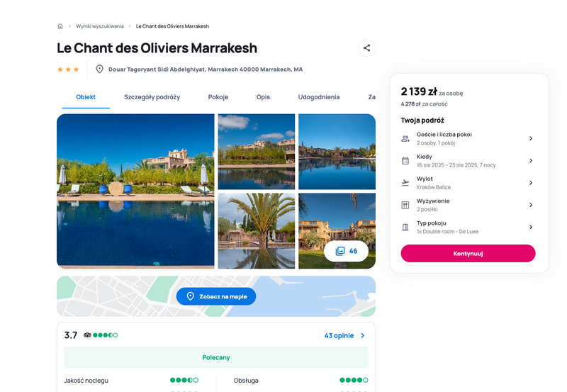Click the pink Kontynuuj button

coord(468,254)
